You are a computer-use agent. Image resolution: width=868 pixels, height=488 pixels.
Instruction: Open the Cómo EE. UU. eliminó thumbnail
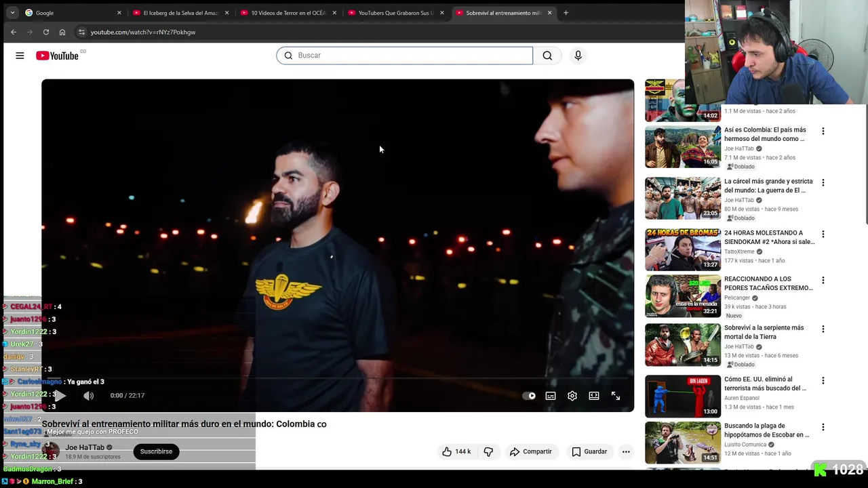683,396
